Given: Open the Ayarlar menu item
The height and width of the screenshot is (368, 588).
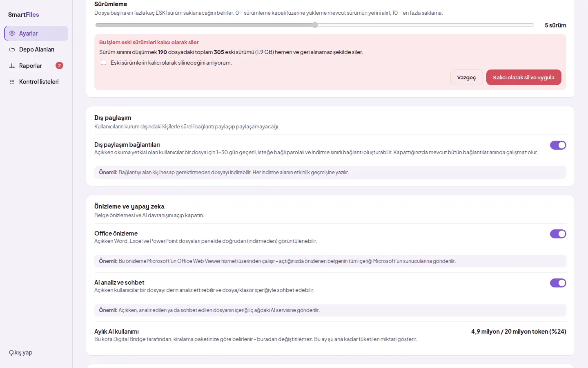Looking at the screenshot, I should [x=36, y=34].
